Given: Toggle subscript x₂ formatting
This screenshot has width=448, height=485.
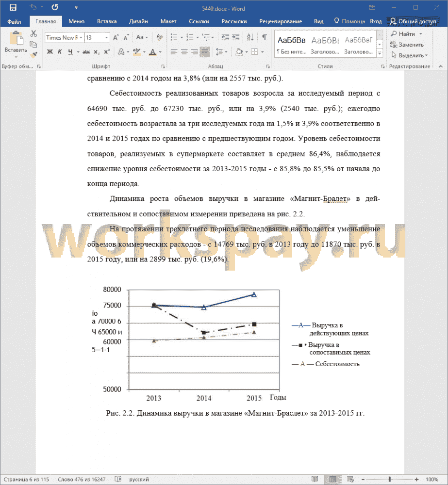Looking at the screenshot, I should (x=97, y=52).
